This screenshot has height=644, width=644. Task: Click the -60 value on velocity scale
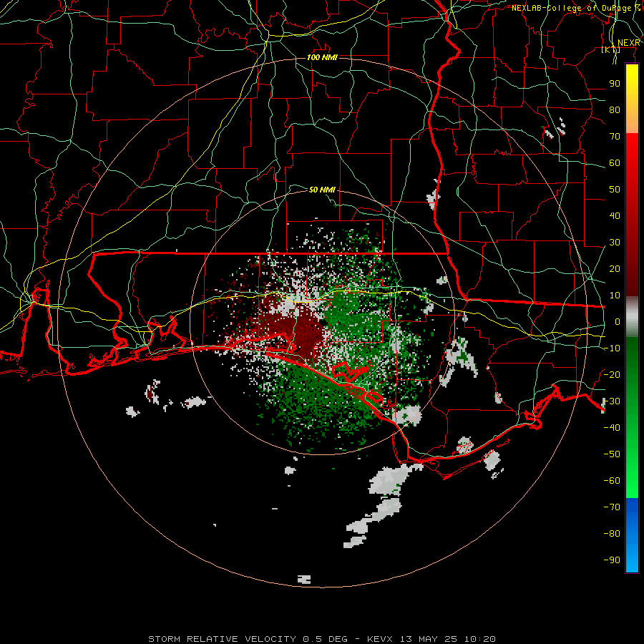tap(612, 481)
